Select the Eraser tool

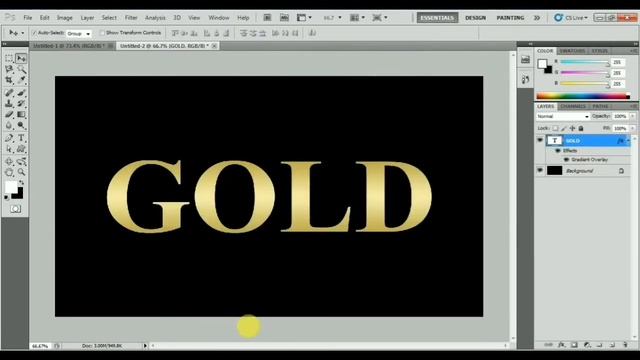tap(9, 115)
